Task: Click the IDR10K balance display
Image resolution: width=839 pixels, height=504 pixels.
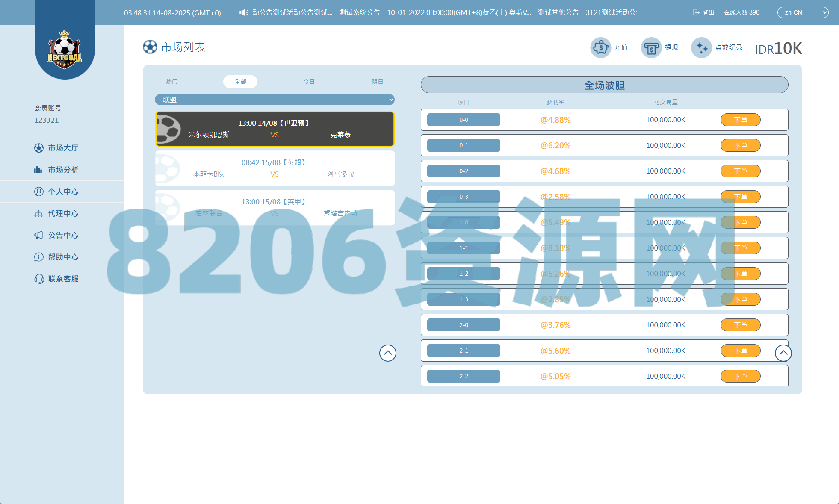Action: [779, 48]
